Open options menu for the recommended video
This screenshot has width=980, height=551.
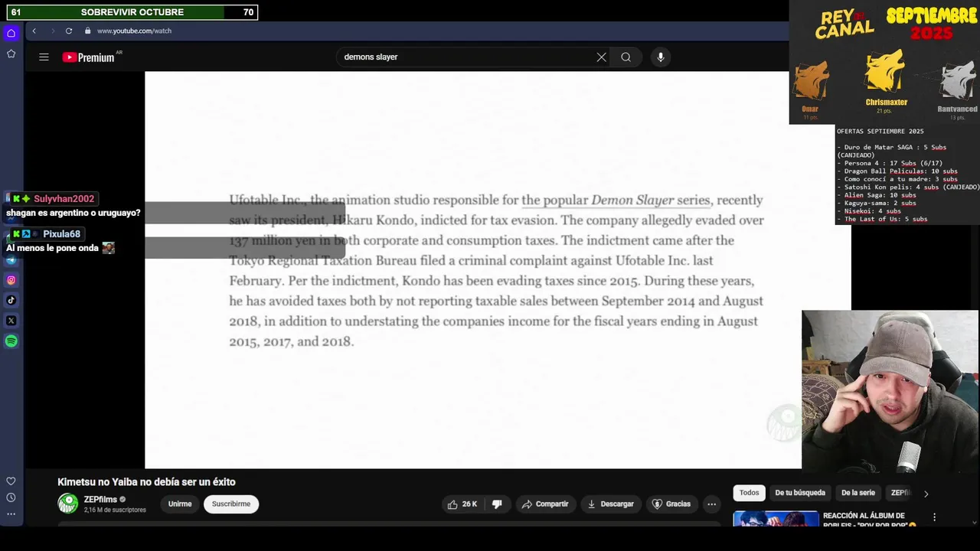(x=934, y=517)
